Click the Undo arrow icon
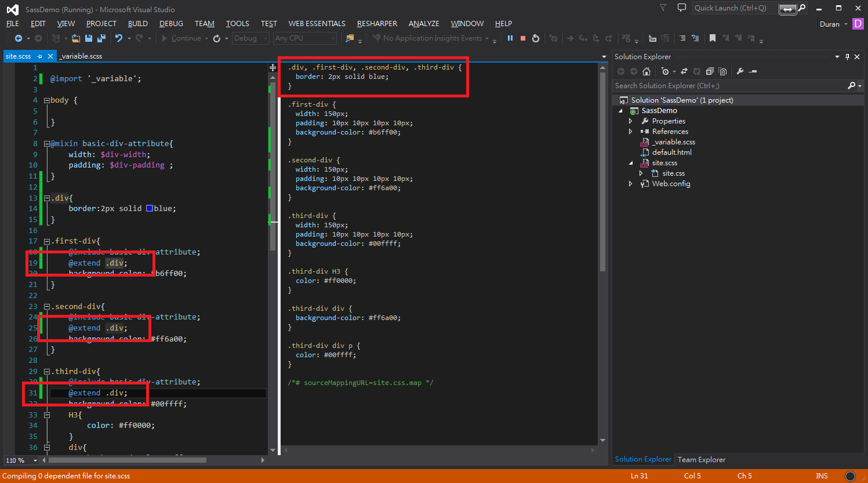Viewport: 868px width, 483px height. [x=119, y=38]
